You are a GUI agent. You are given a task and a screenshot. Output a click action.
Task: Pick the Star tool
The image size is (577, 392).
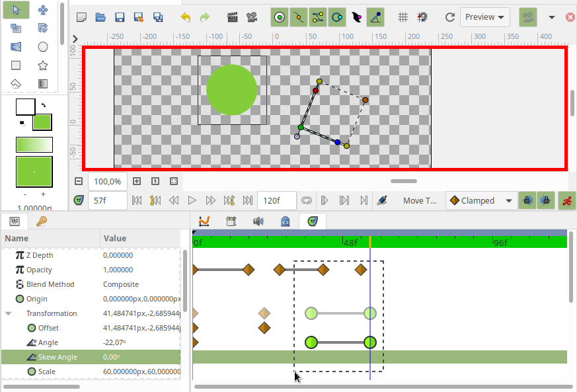tap(42, 65)
